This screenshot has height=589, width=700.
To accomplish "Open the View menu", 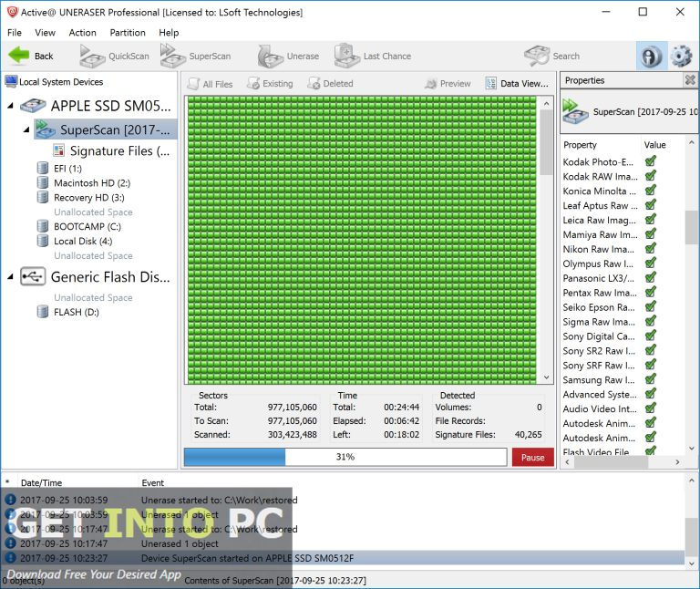I will (x=45, y=33).
